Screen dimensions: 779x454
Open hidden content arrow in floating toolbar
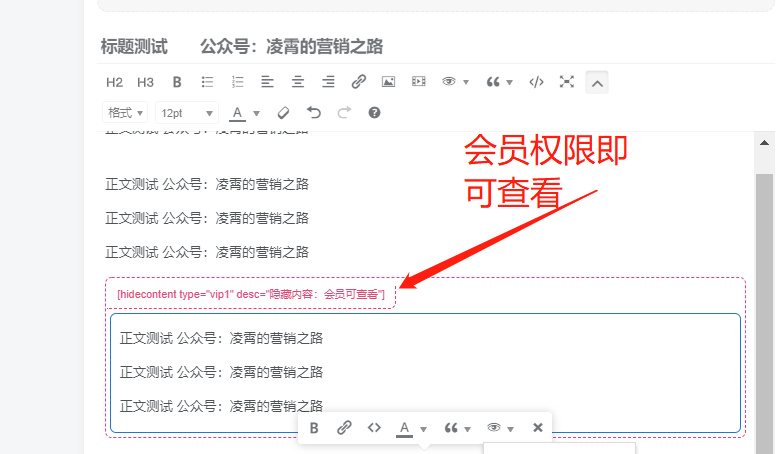[510, 429]
